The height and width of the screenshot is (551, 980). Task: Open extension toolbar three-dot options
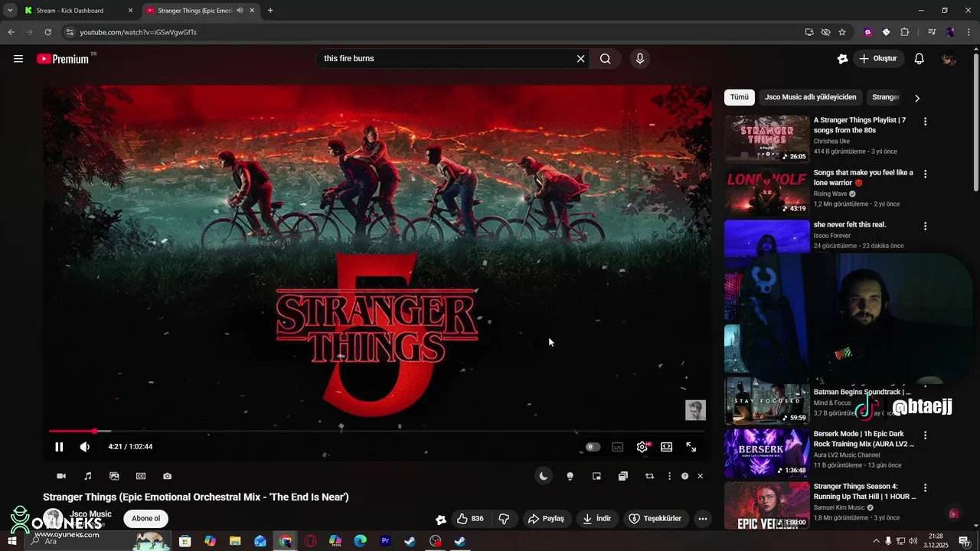point(669,476)
